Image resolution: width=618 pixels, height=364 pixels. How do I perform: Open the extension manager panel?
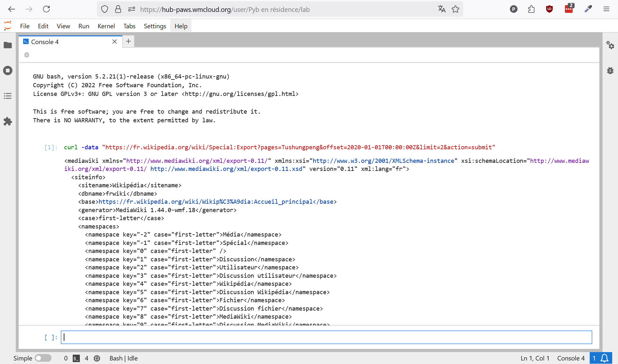[x=8, y=121]
